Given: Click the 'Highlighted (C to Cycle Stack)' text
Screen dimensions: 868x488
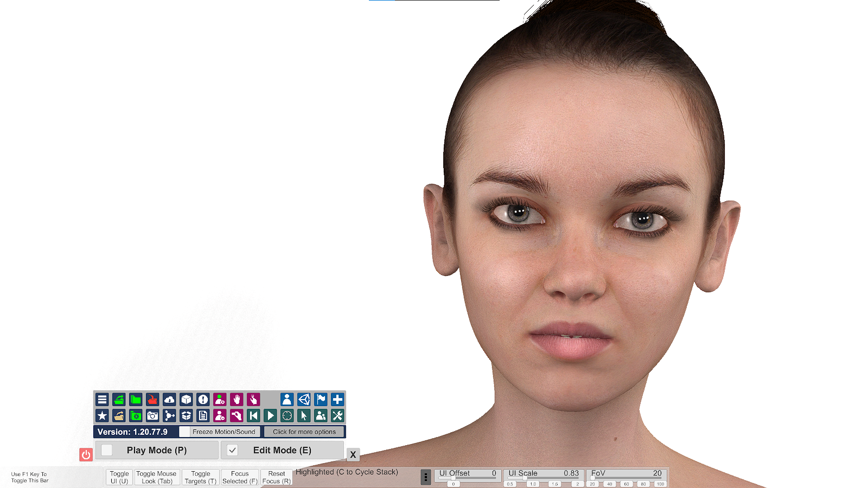Looking at the screenshot, I should (x=347, y=472).
